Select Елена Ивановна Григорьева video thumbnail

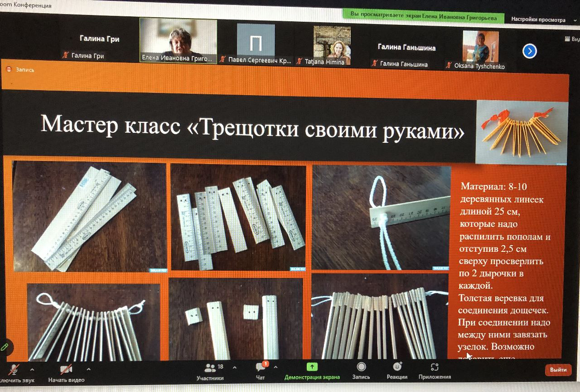pos(178,40)
